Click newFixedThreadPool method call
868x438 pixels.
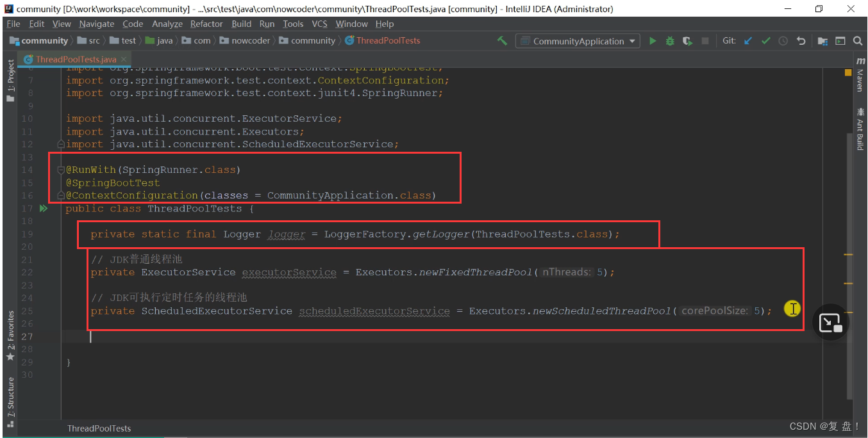[x=476, y=272]
